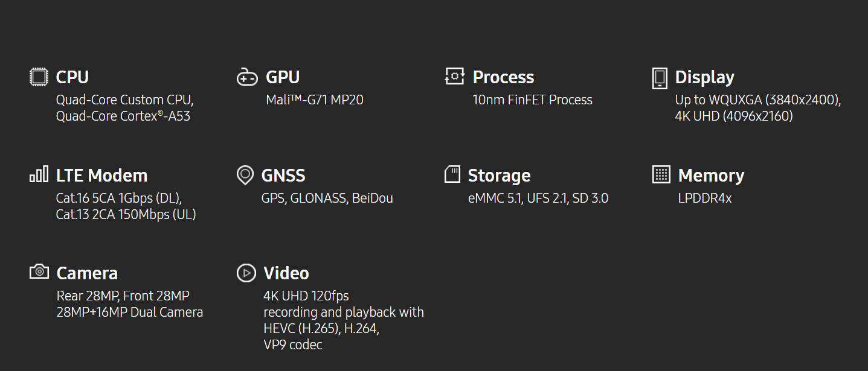Click the LPDDR4x memory text

coord(705,198)
